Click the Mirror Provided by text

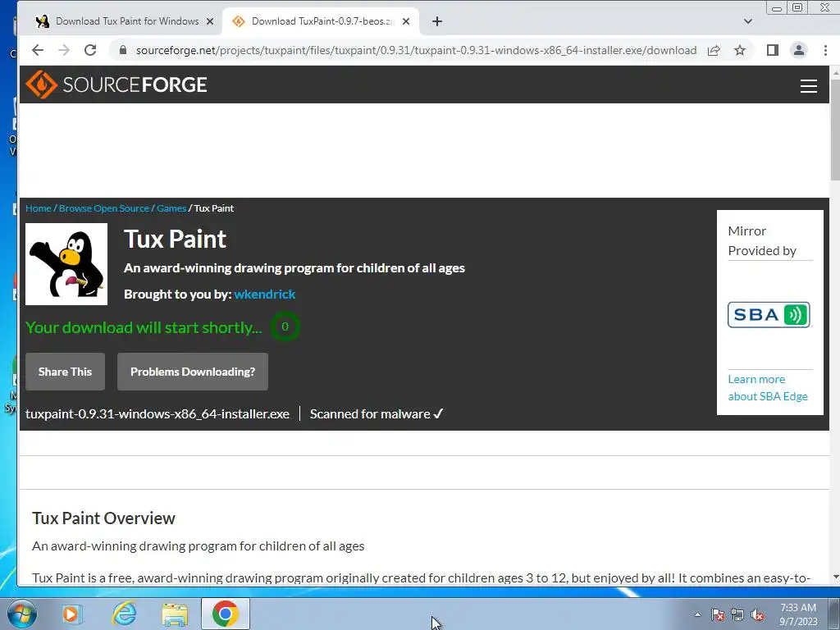point(762,241)
